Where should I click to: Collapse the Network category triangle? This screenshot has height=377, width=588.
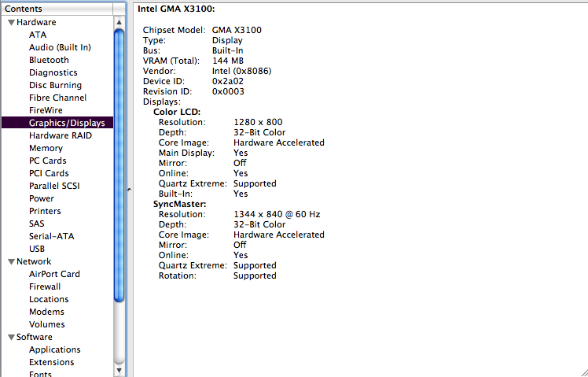(12, 262)
